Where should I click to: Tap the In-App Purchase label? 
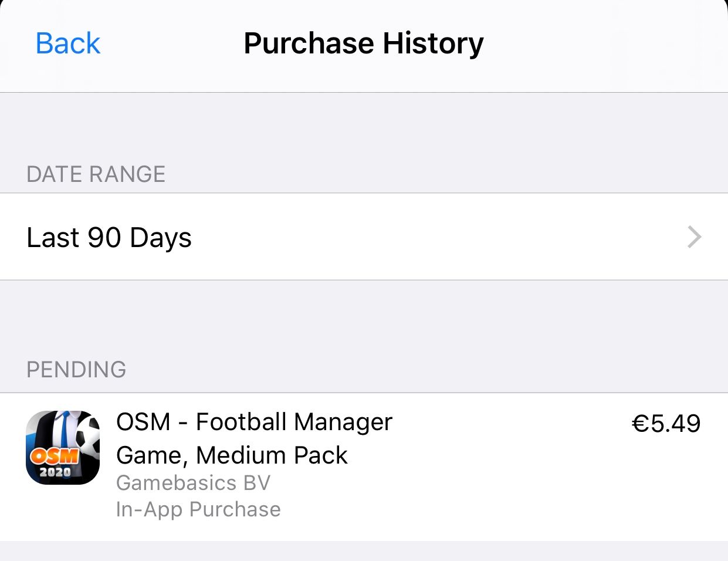(x=198, y=509)
